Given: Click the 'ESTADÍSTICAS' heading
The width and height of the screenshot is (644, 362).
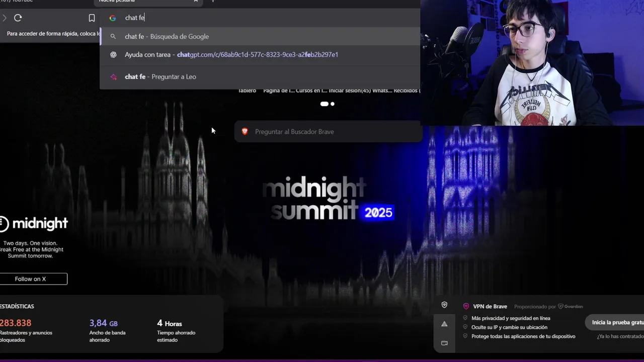Looking at the screenshot, I should point(17,307).
